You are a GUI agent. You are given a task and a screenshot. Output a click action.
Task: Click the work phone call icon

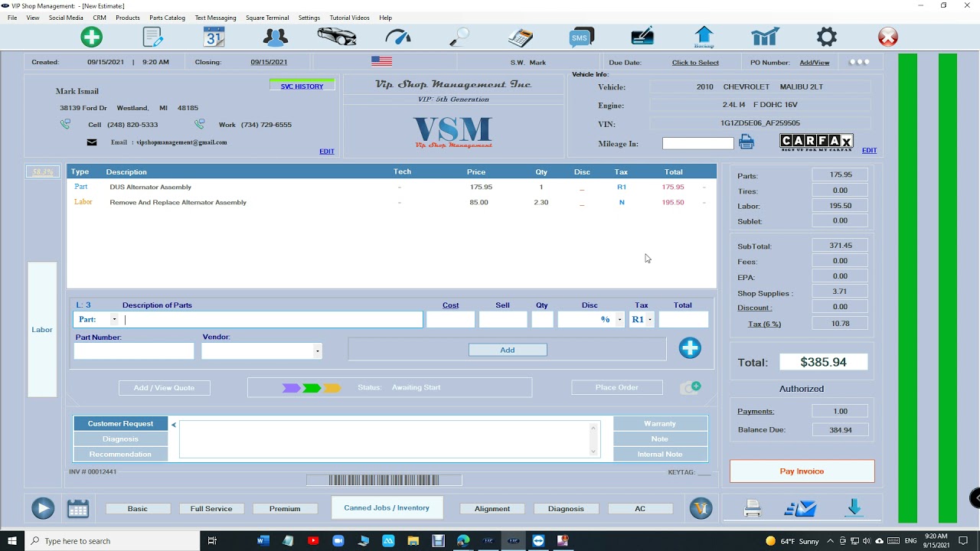(x=200, y=124)
